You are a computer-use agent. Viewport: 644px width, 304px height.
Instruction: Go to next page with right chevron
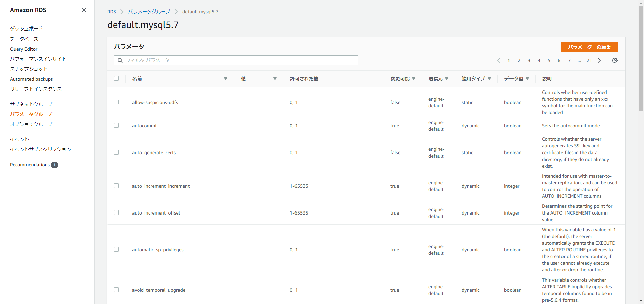[599, 60]
